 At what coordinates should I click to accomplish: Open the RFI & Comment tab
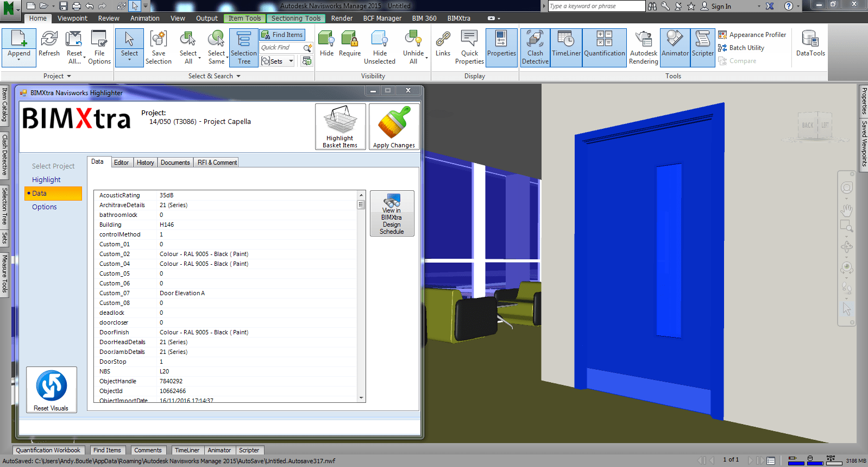(x=217, y=163)
